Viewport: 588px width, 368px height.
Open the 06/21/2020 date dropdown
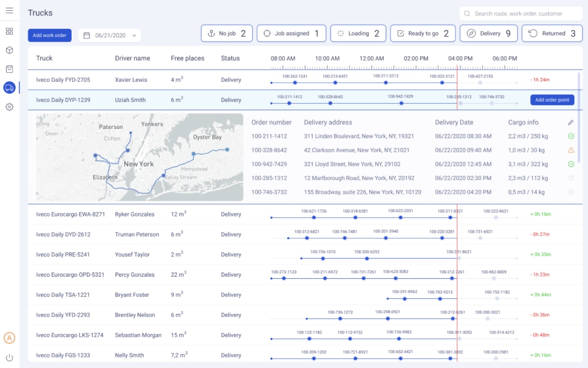(110, 35)
